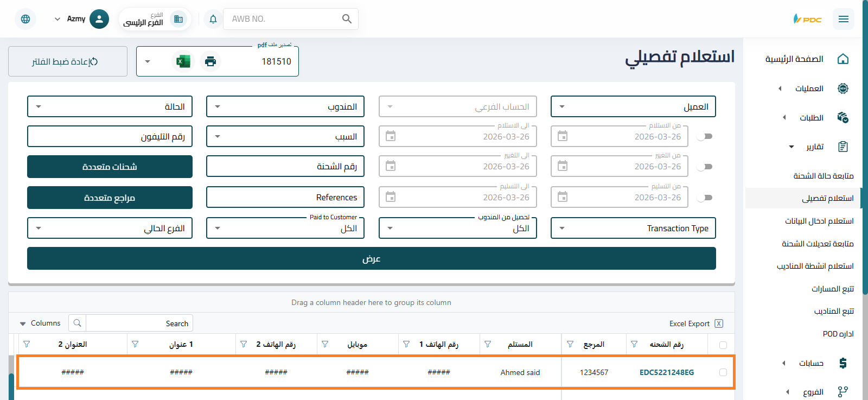The height and width of the screenshot is (400, 868).
Task: Open the language globe icon
Action: (25, 19)
